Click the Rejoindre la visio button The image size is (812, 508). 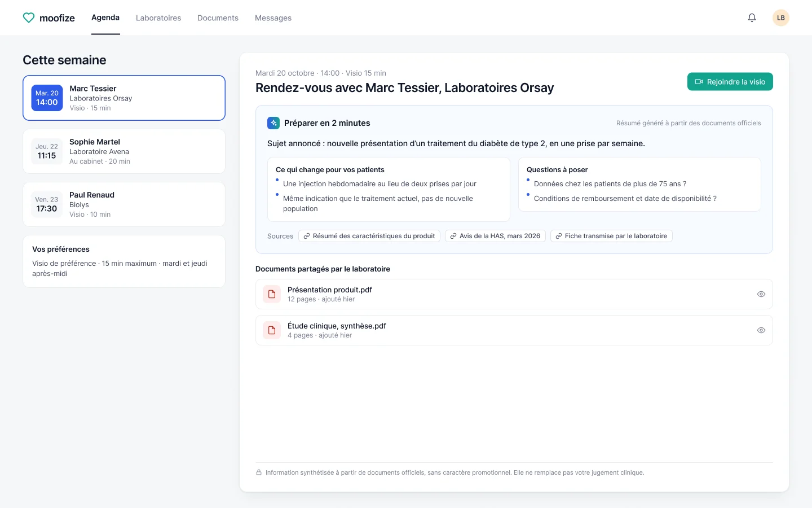(730, 82)
